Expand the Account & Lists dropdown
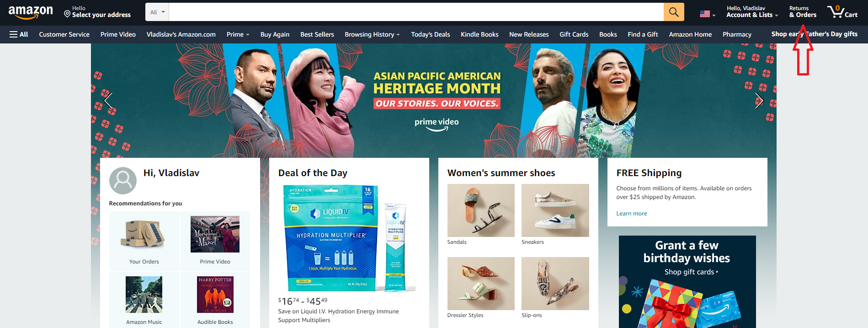 point(752,12)
